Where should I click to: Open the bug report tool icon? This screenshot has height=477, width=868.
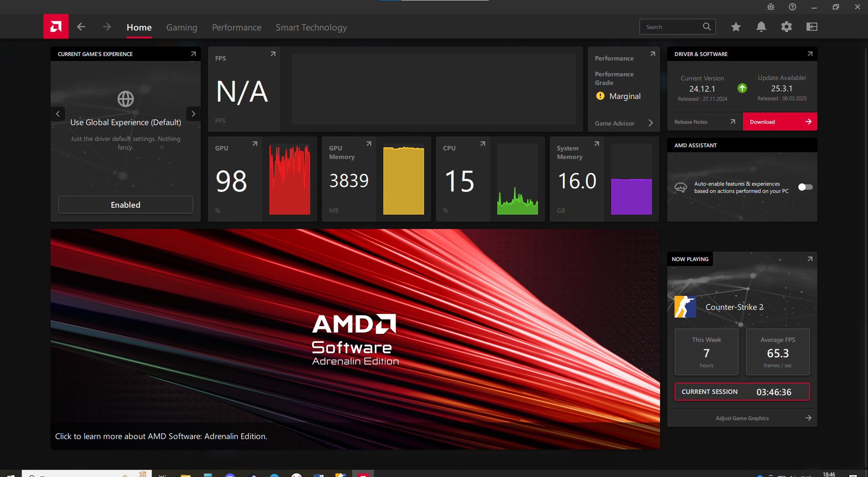[x=771, y=7]
